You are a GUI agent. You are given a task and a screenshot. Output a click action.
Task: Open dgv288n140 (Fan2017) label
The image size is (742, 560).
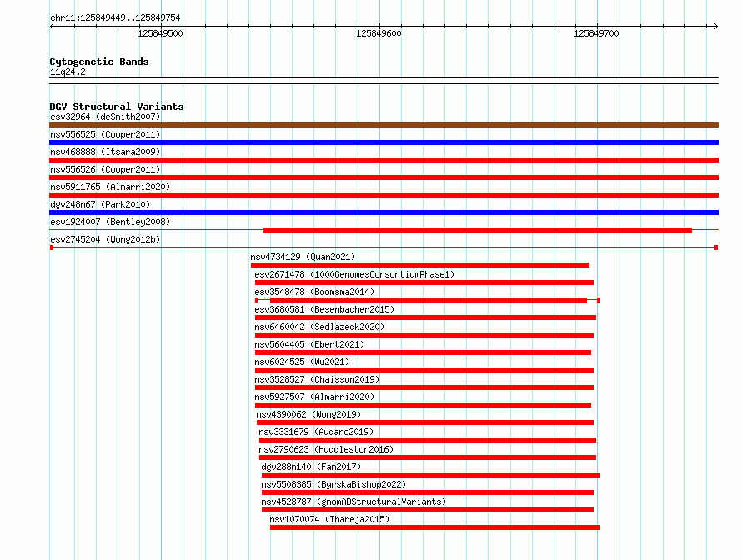311,467
